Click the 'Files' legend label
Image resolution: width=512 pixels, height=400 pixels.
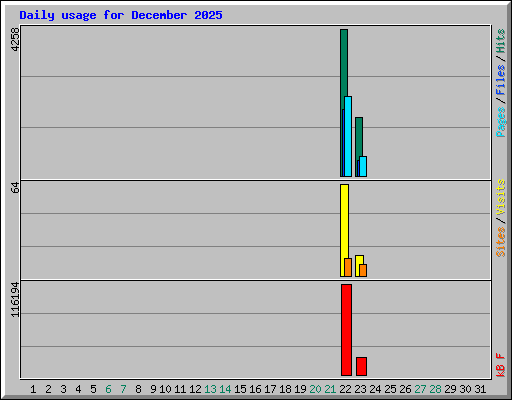click(501, 80)
